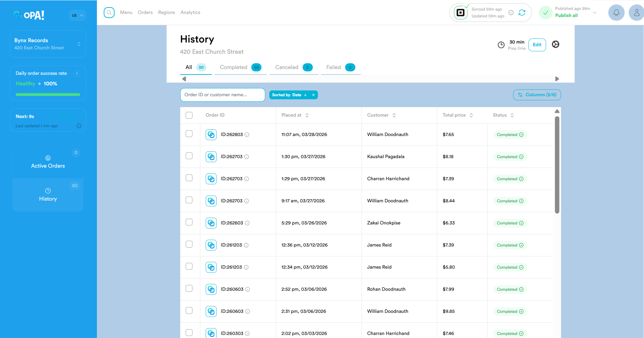The width and height of the screenshot is (644, 338).
Task: Open the Analytics menu item
Action: coord(190,12)
